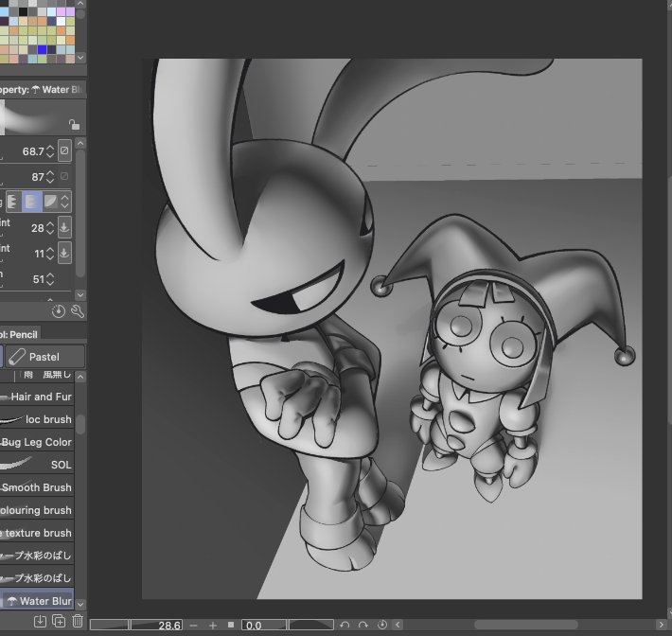Import sub tool material icon
The width and height of the screenshot is (672, 636).
pyautogui.click(x=40, y=621)
